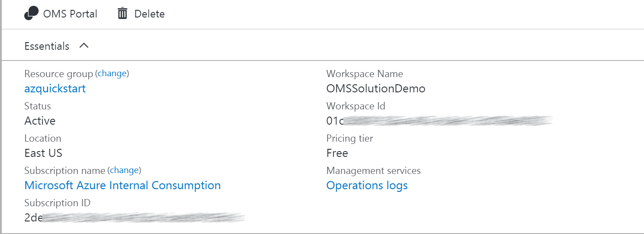This screenshot has height=234, width=644.
Task: Click the Location label
Action: pyautogui.click(x=43, y=139)
